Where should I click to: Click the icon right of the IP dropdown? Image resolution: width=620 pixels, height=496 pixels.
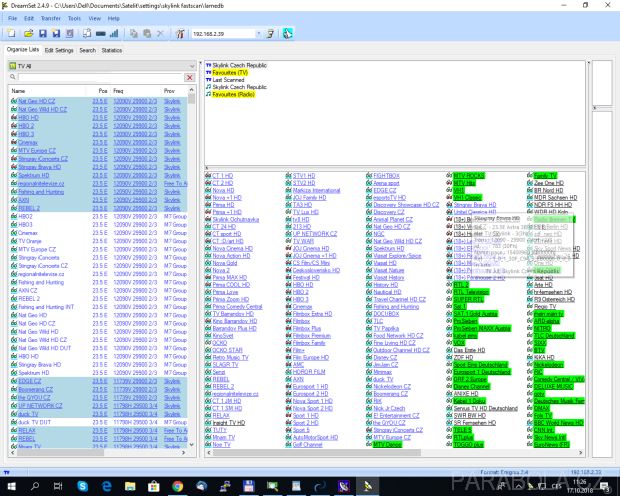(x=270, y=34)
